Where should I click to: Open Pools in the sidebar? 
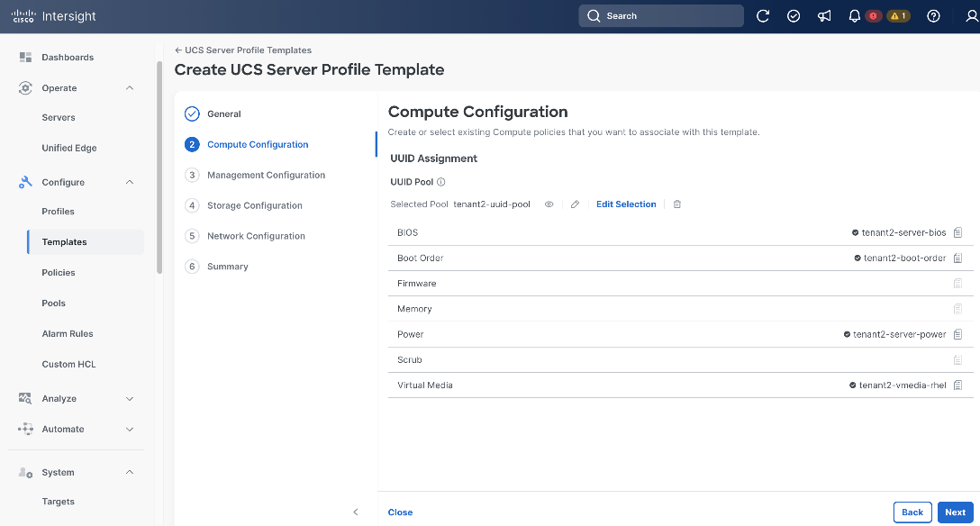(54, 303)
